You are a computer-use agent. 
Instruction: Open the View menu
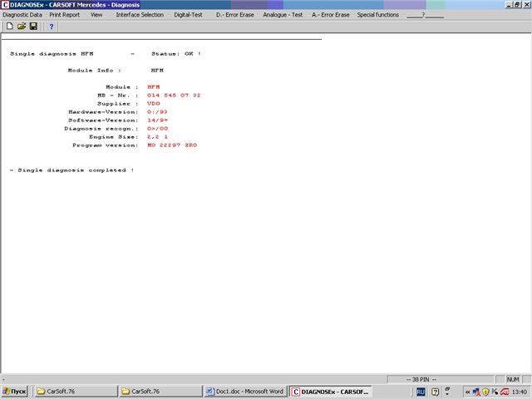point(96,15)
